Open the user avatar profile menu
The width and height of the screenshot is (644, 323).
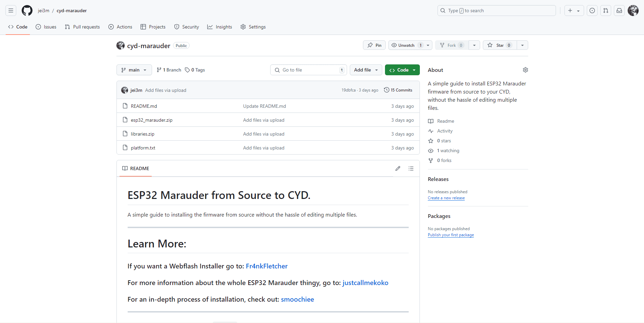633,11
